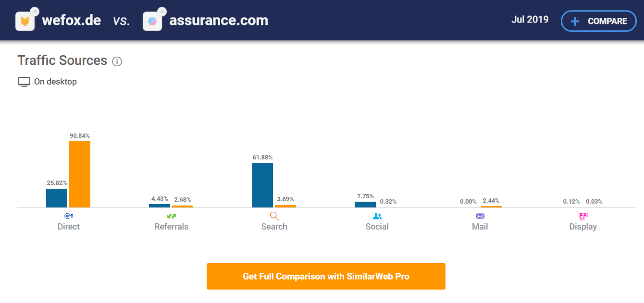Click the Search magnifier icon

click(x=274, y=216)
